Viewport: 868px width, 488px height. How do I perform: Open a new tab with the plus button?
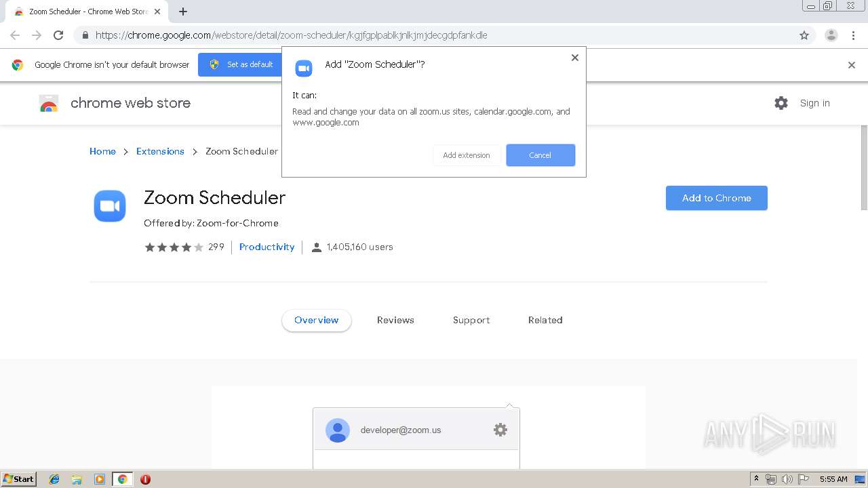tap(183, 12)
